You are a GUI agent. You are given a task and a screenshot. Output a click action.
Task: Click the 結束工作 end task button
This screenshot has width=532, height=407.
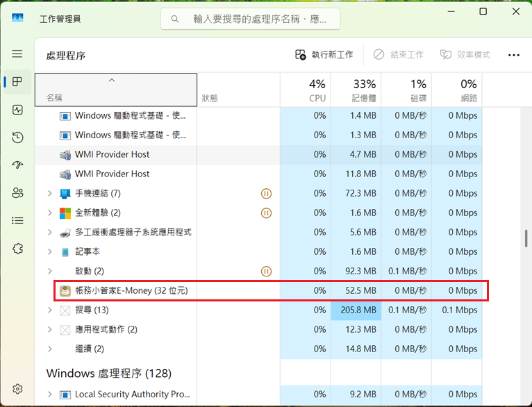point(399,55)
